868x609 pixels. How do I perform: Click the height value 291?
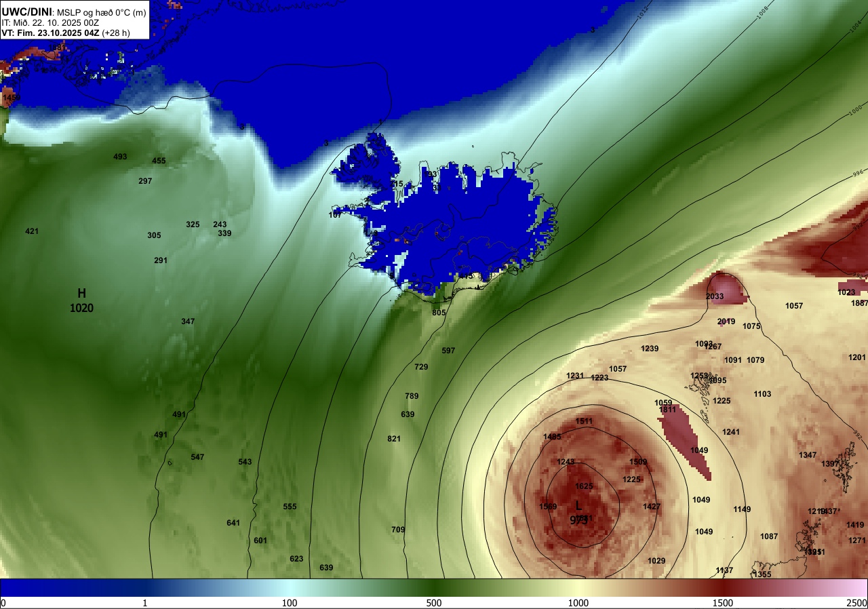pos(161,260)
